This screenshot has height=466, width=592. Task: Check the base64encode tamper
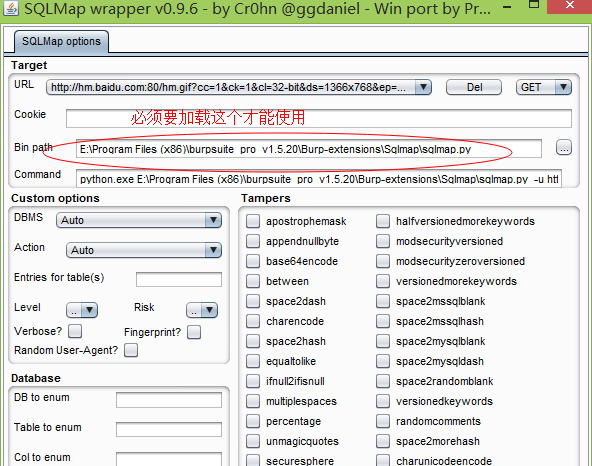253,261
